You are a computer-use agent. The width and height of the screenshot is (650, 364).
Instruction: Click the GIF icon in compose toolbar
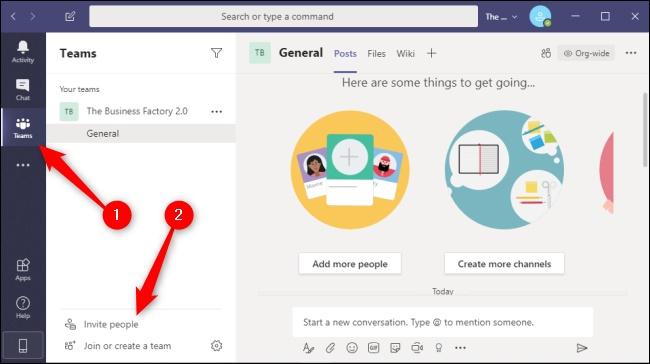(374, 347)
